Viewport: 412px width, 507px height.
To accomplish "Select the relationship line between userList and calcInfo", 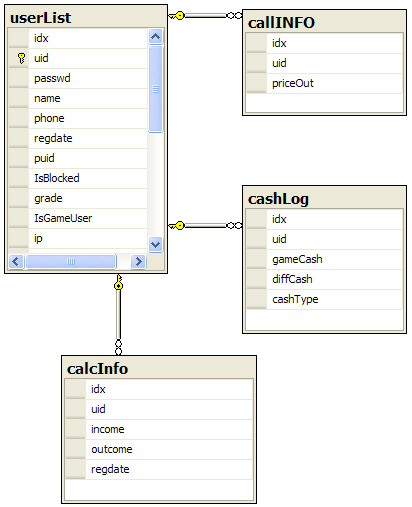I will point(118,315).
